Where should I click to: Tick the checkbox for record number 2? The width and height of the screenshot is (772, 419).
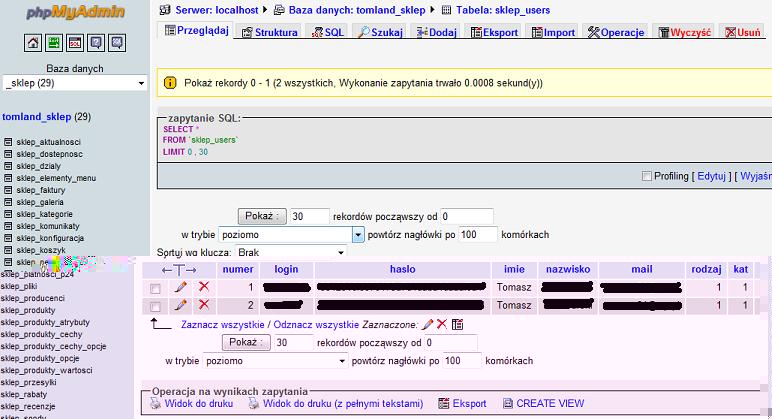coord(155,306)
